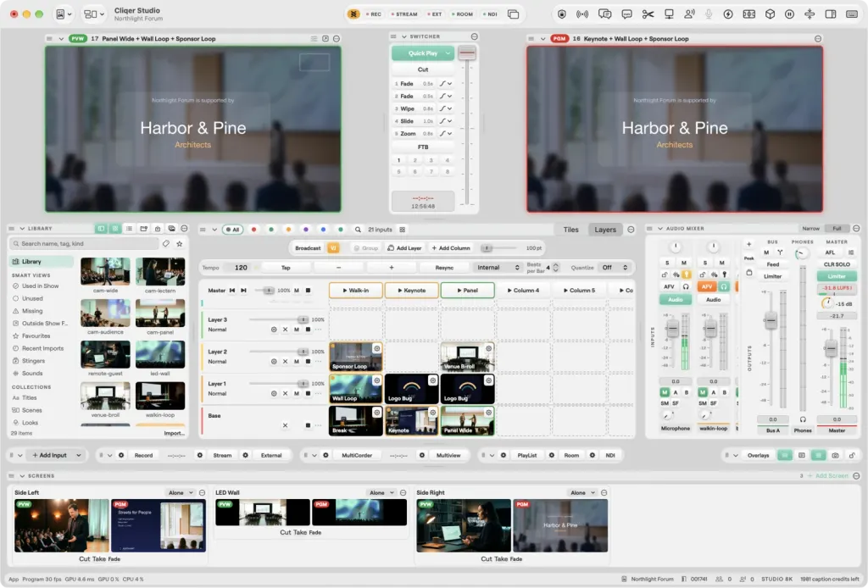Image resolution: width=868 pixels, height=588 pixels.
Task: Select the Full audio mixer view
Action: pos(837,229)
